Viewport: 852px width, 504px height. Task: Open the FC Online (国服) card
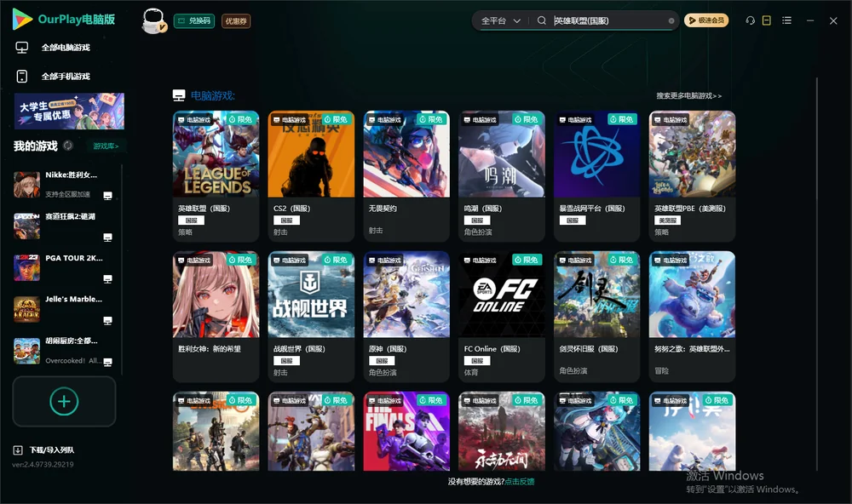tap(502, 317)
